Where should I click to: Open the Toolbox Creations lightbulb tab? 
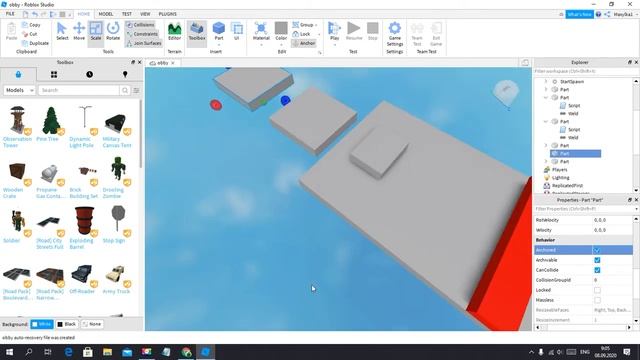pyautogui.click(x=125, y=74)
